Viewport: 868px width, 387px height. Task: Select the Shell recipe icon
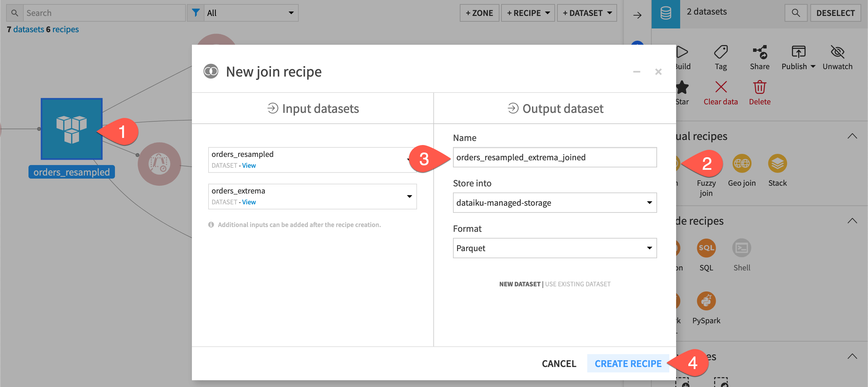click(x=742, y=248)
